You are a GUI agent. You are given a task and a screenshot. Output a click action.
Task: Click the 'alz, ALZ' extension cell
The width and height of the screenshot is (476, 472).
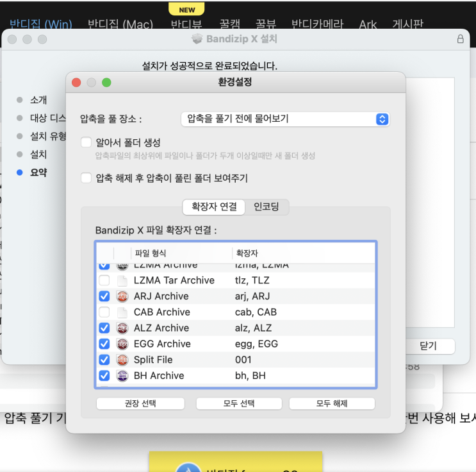253,328
